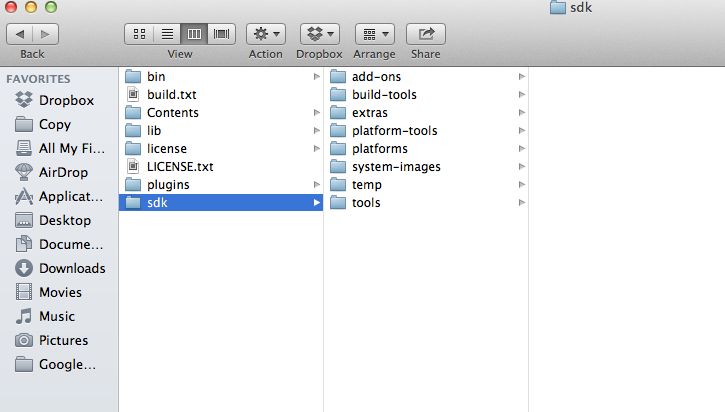Screen dimensions: 725x412
Task: Select the build.txt file
Action: pos(221,94)
